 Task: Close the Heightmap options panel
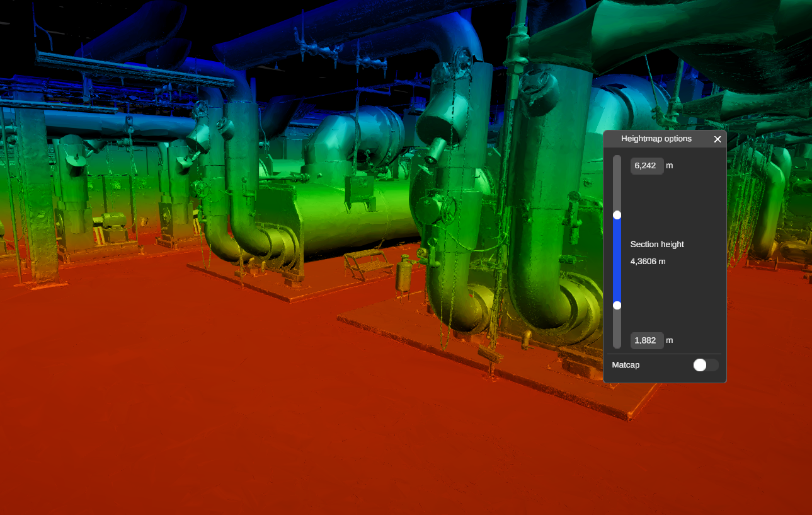click(x=717, y=139)
